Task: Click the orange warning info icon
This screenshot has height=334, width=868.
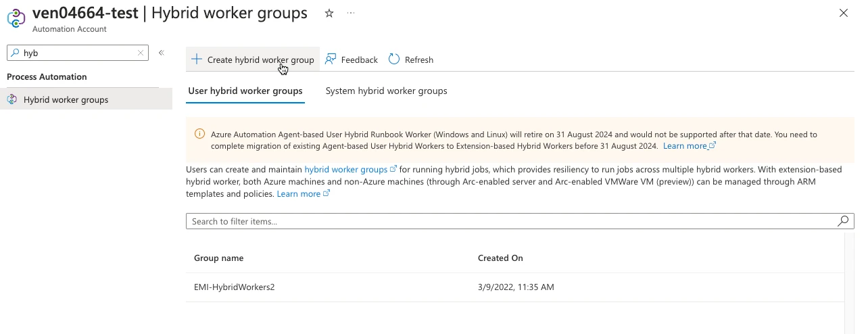Action: coord(199,134)
